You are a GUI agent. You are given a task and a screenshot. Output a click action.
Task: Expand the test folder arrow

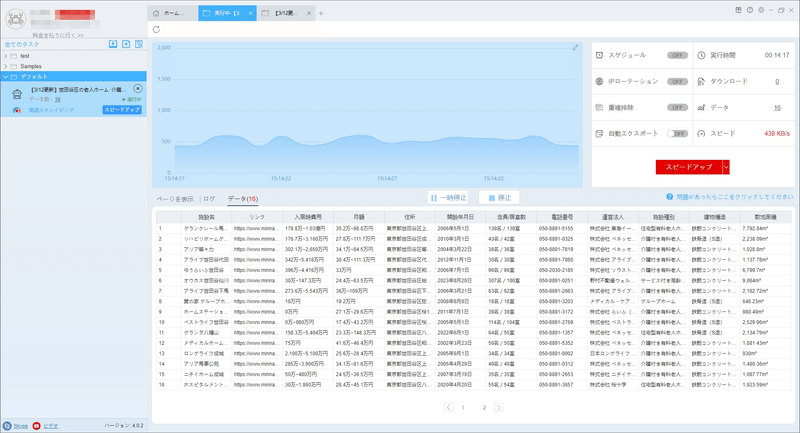6,56
